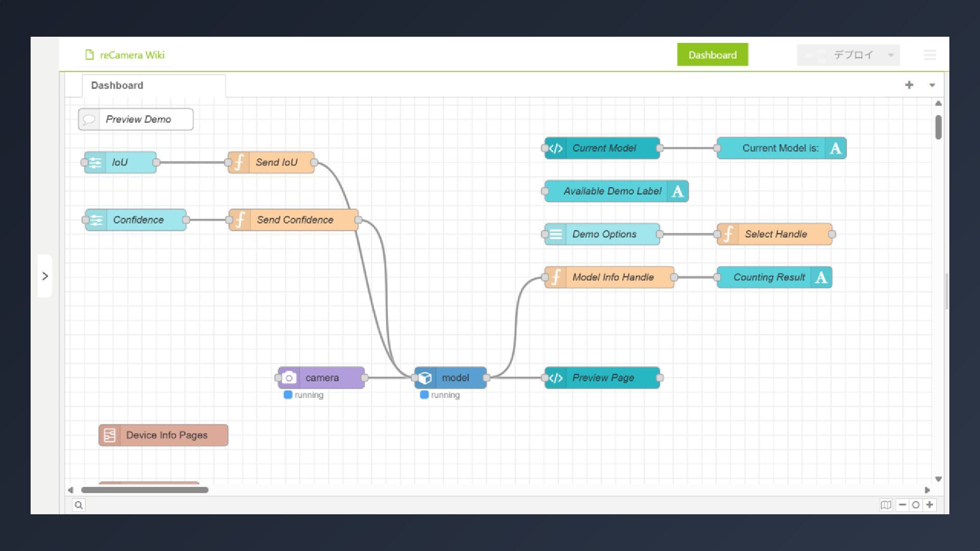
Task: Click the Preview Page template code icon
Action: tap(556, 378)
